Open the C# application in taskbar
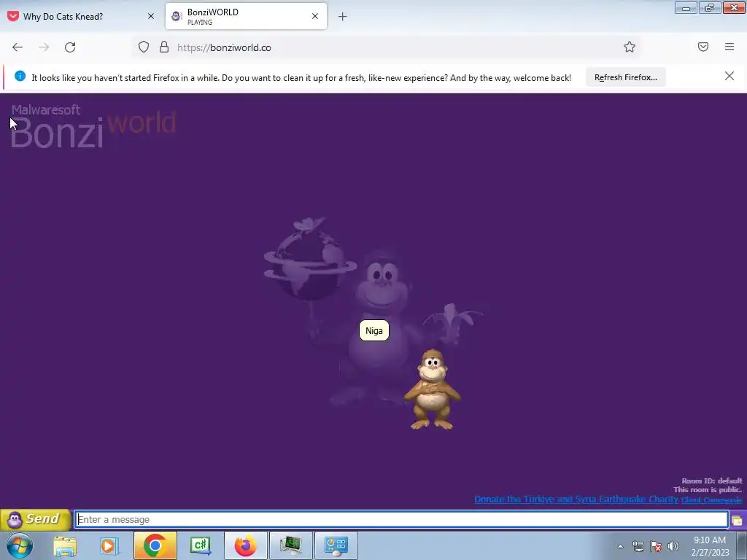This screenshot has height=560, width=747. coord(200,545)
